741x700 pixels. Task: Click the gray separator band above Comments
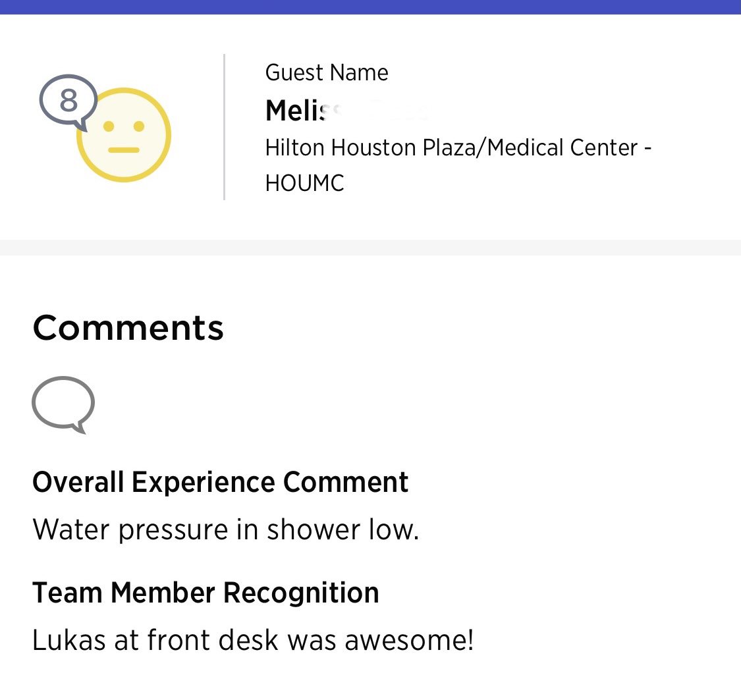click(370, 248)
